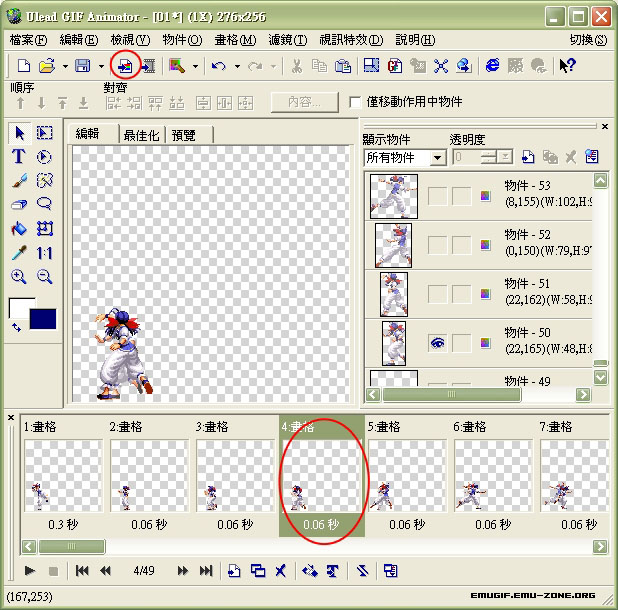Select the Paintbrush tool
Image resolution: width=618 pixels, height=610 pixels.
point(19,180)
